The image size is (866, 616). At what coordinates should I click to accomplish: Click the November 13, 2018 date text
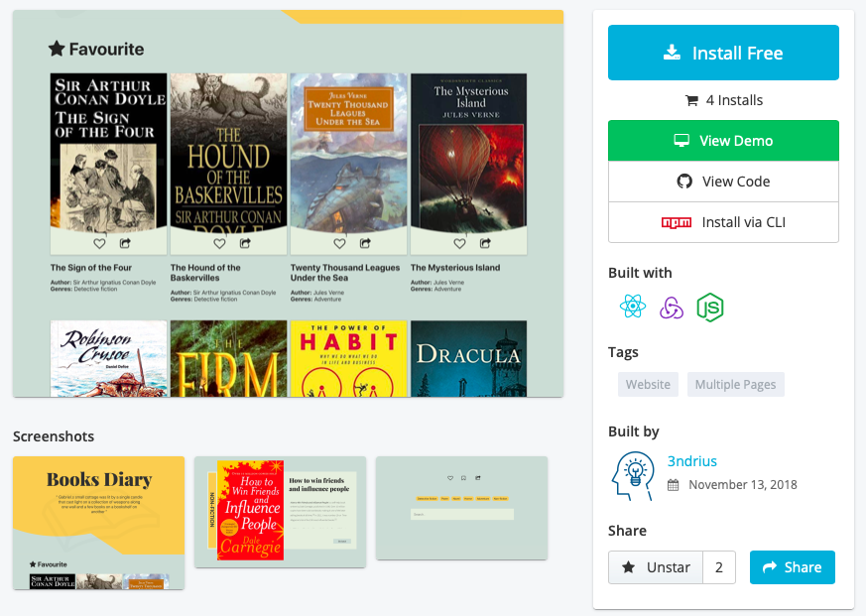click(743, 484)
